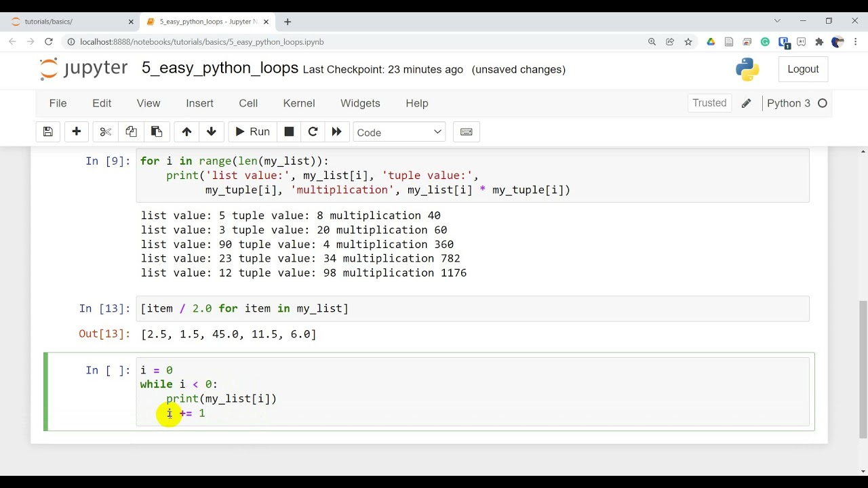Screen dimensions: 868x488
Task: Cut selected cells with scissors icon
Action: (x=105, y=132)
